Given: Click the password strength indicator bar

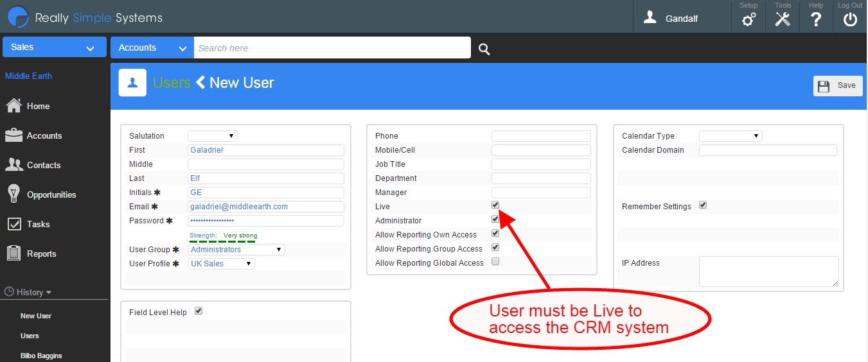Looking at the screenshot, I should 223,241.
